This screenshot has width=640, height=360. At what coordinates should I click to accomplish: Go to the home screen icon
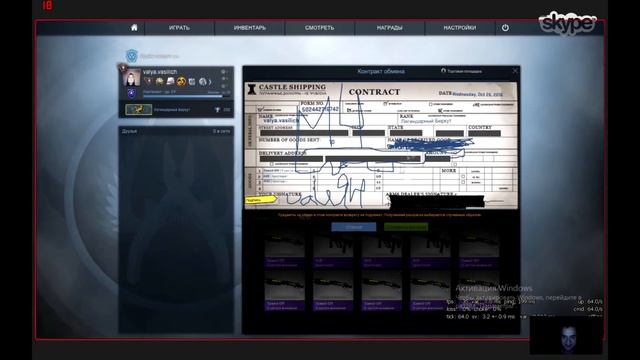point(134,27)
